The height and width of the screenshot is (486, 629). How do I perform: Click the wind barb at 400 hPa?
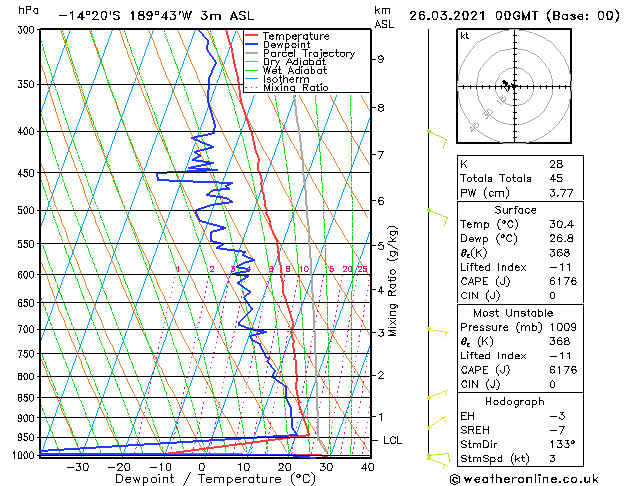(436, 133)
